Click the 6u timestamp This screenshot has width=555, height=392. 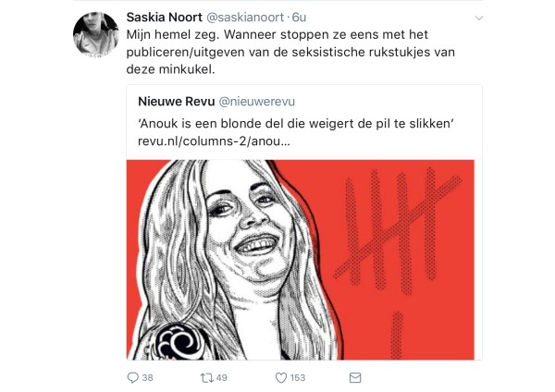point(299,18)
